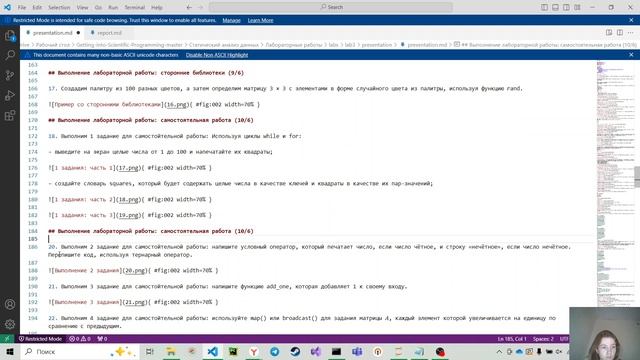Click Disable Non ASCII Highlight link

tap(217, 55)
